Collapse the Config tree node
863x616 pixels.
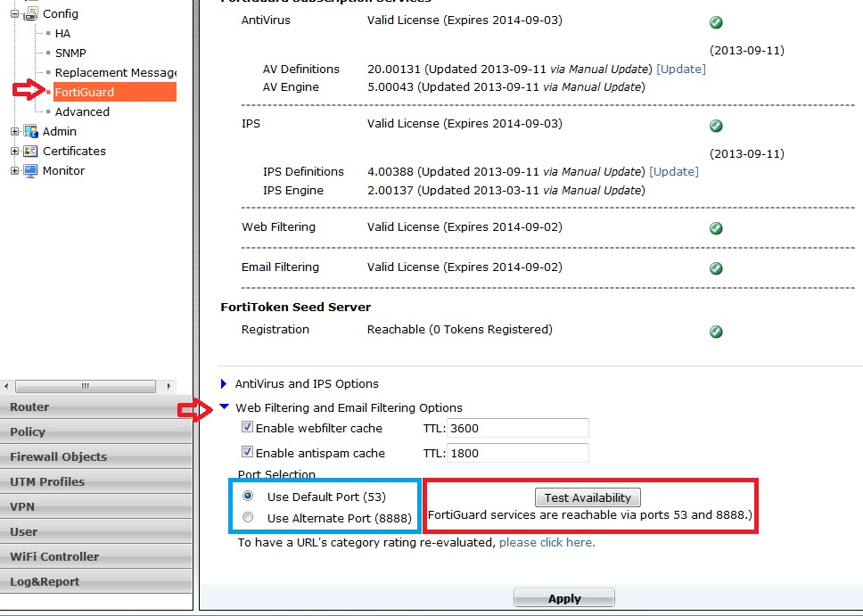[x=15, y=13]
